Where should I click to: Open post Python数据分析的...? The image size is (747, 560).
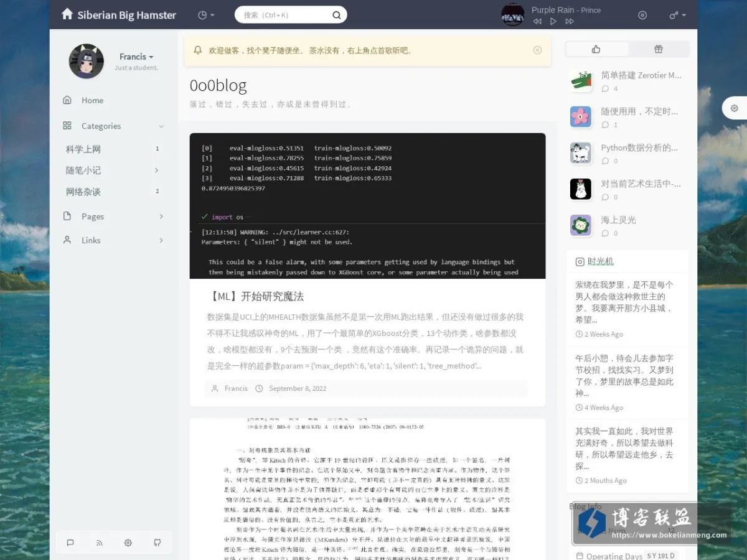click(x=639, y=147)
